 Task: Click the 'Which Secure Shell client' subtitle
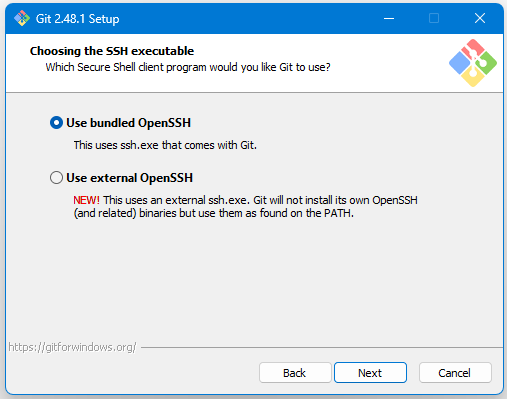tap(188, 67)
